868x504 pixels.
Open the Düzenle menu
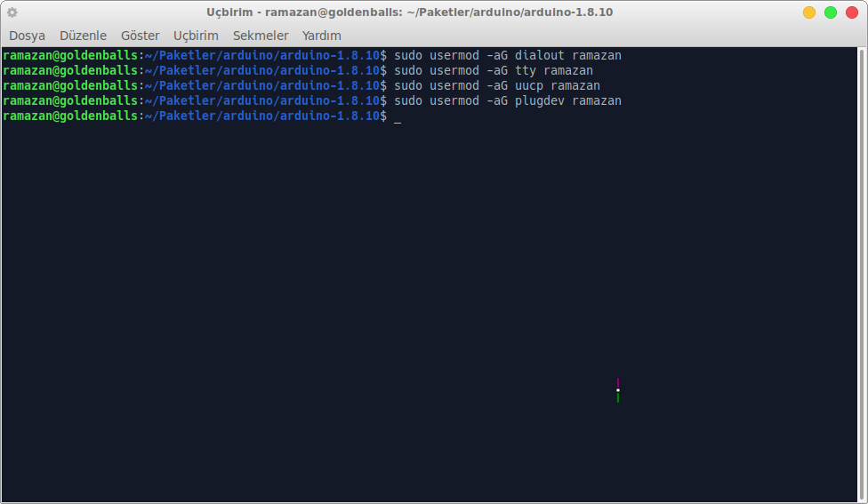pos(83,36)
